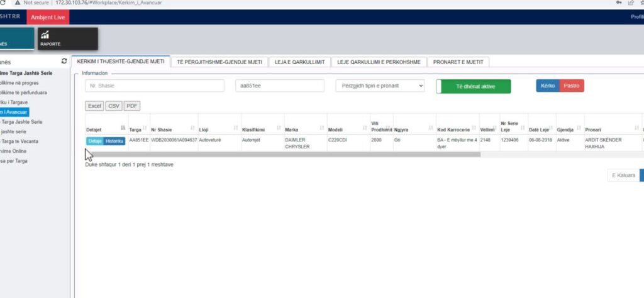Open the Përzgjidh tipin e pronarit dropdown
Screen dimensions: 644x298
[380, 86]
